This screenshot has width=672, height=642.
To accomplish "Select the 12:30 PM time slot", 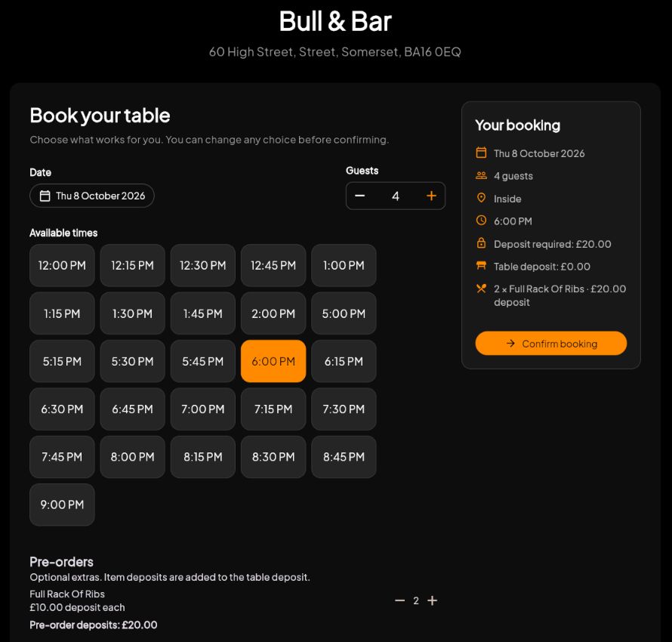I will [202, 265].
